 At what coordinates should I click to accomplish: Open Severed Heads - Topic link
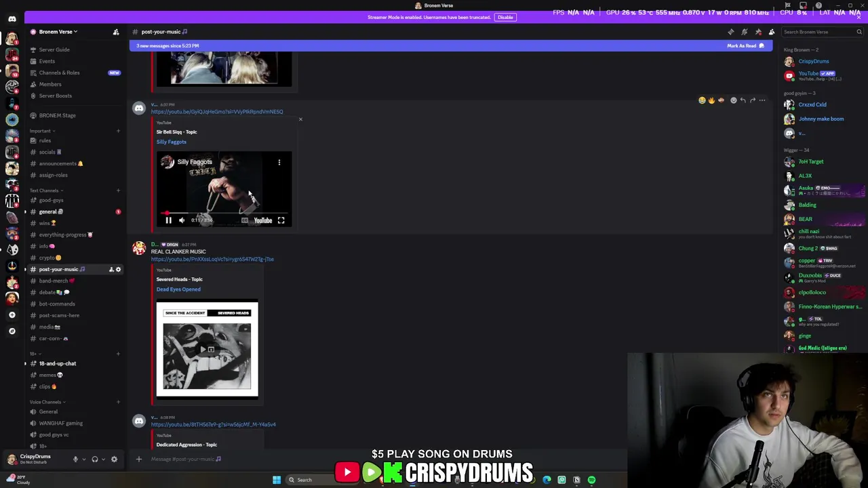(x=179, y=279)
